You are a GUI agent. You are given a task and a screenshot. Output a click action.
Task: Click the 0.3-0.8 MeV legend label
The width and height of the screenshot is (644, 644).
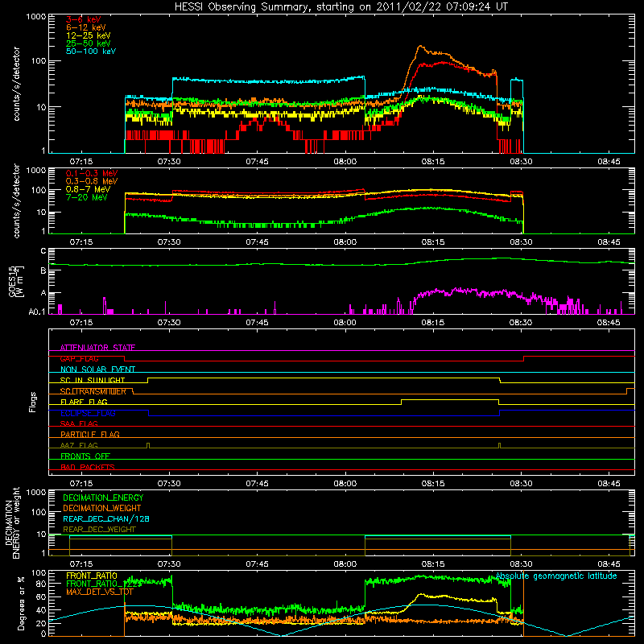(92, 181)
